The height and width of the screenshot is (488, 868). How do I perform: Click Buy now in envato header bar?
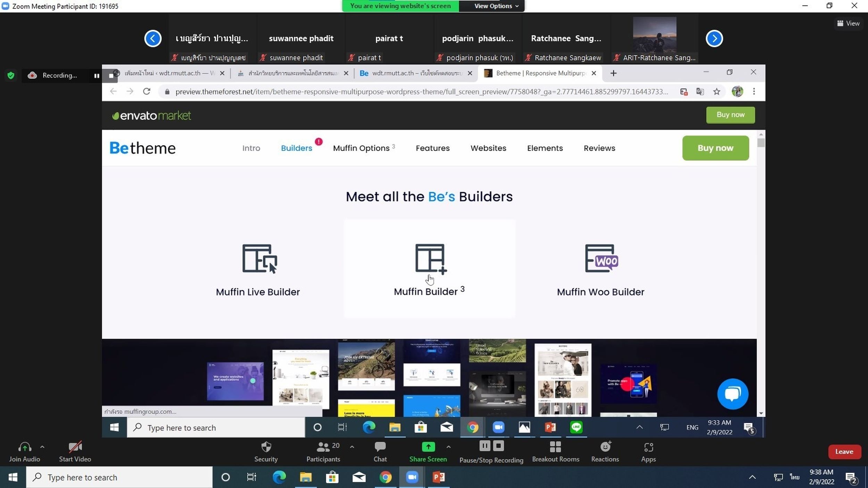point(731,115)
